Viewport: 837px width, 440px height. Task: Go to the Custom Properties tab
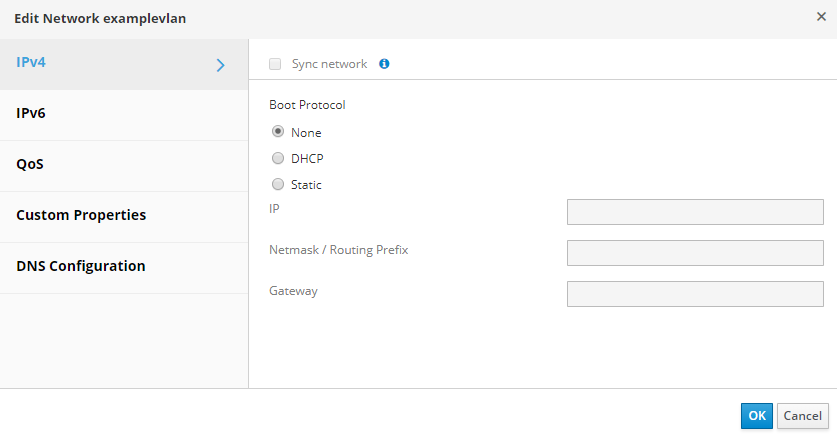coord(81,215)
